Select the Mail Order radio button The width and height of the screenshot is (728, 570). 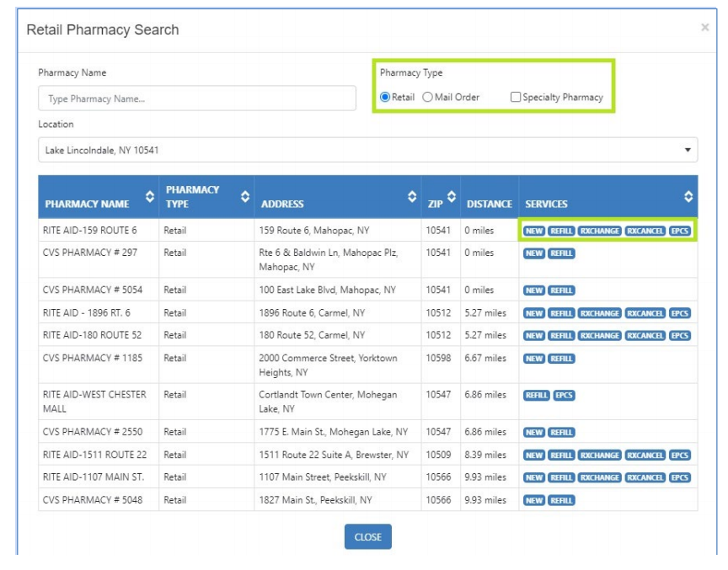point(427,98)
